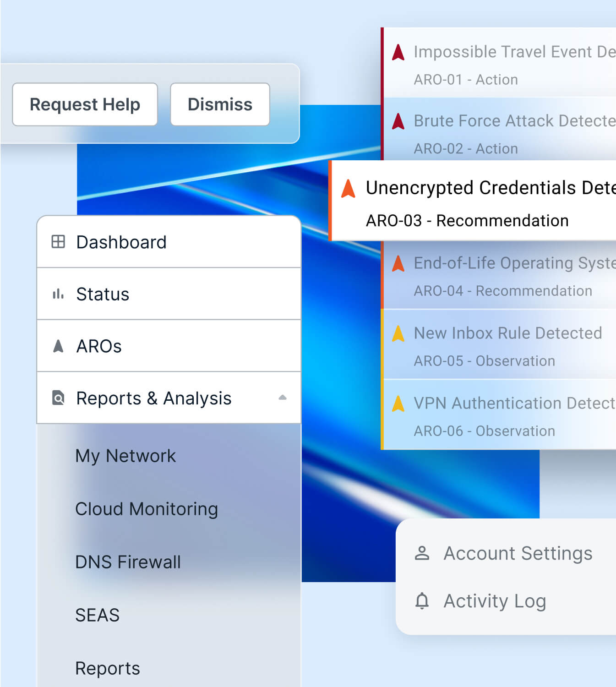This screenshot has height=687, width=616.
Task: Click the yellow arrow on VPN Authentication alert
Action: coord(398,403)
